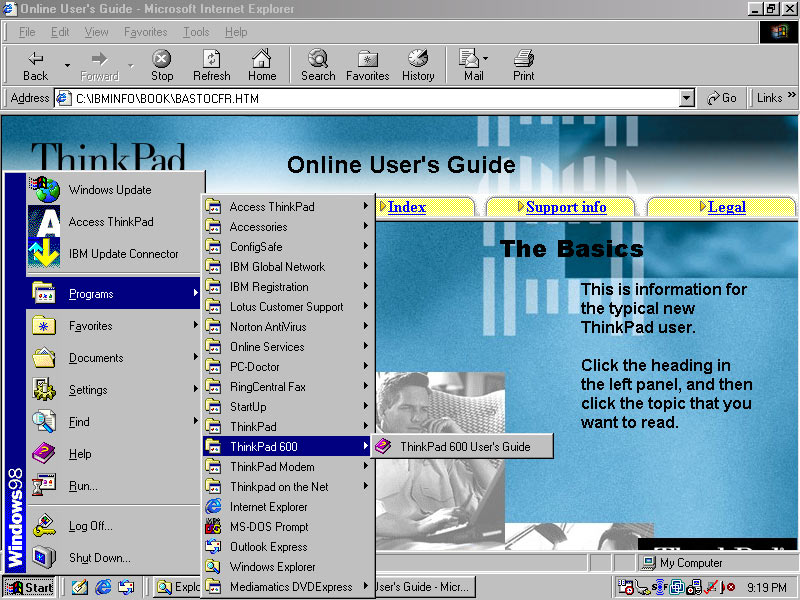This screenshot has width=800, height=600.
Task: Open Favorites toolbar folder icon
Action: [367, 59]
